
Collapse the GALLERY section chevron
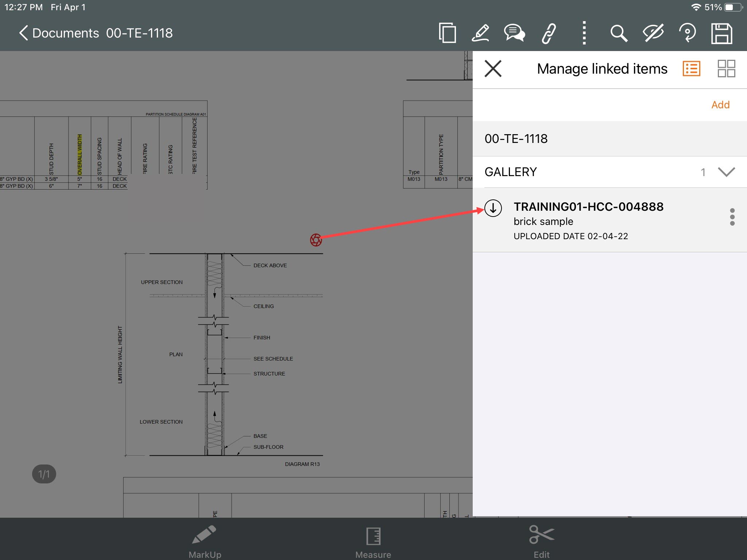(x=726, y=172)
